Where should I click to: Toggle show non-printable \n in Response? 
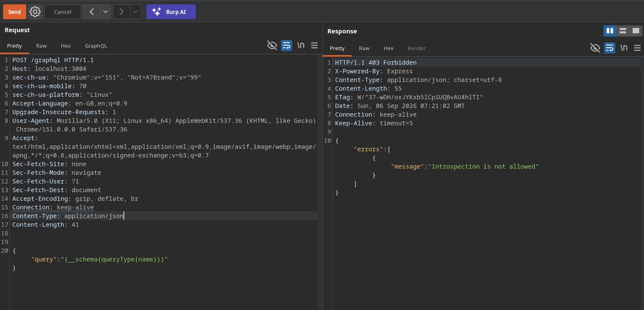click(624, 48)
